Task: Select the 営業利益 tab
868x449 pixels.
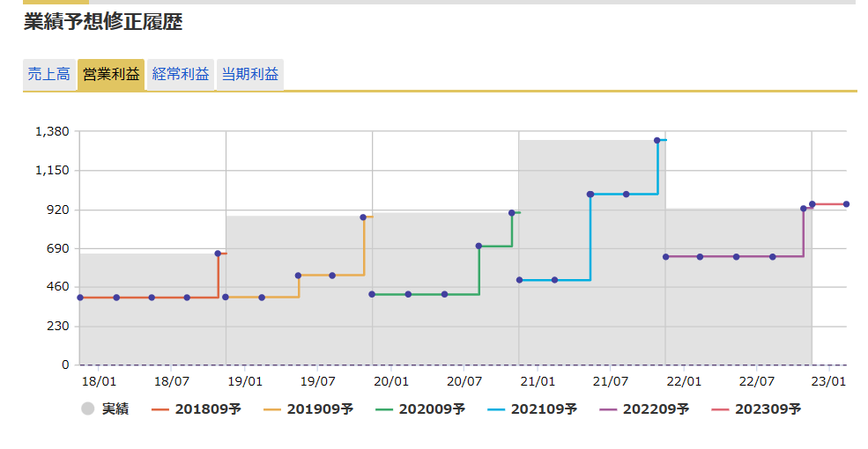Action: 111,75
